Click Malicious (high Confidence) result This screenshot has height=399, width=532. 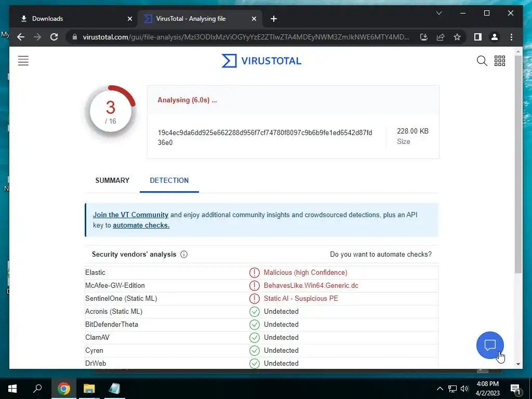(x=305, y=272)
